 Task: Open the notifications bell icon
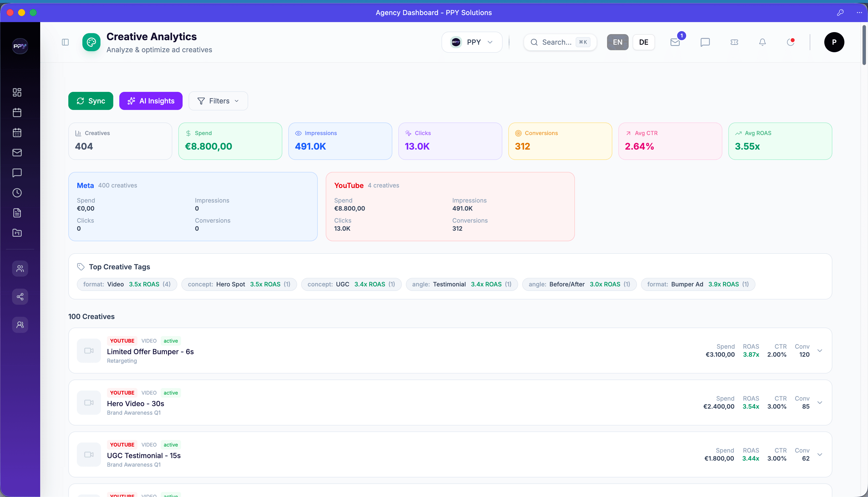click(x=763, y=42)
